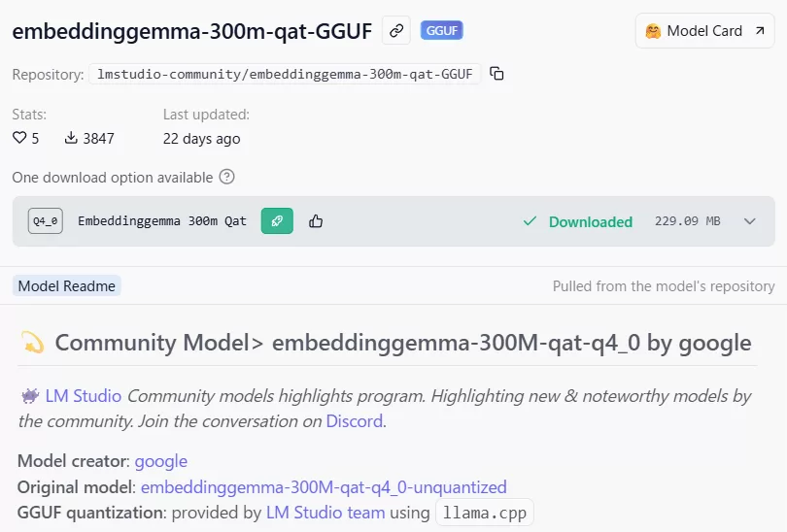Click the hugging face emoji on Model Card
This screenshot has height=532, width=787.
(653, 31)
